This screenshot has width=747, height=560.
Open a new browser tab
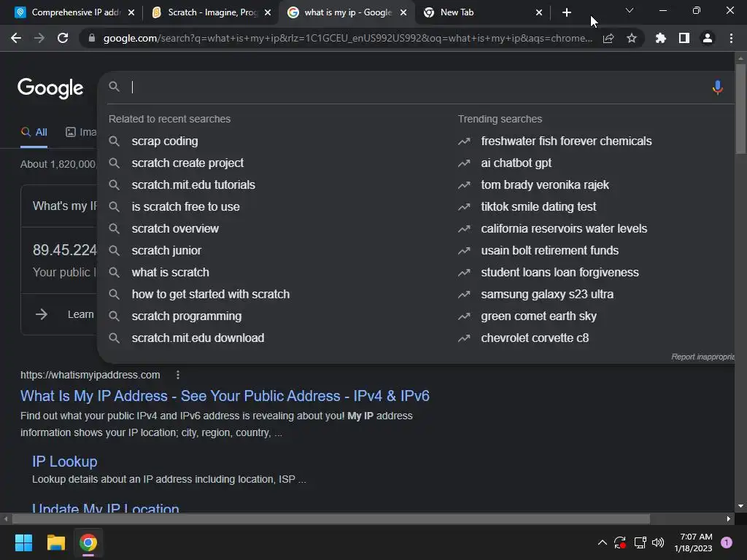tap(566, 13)
